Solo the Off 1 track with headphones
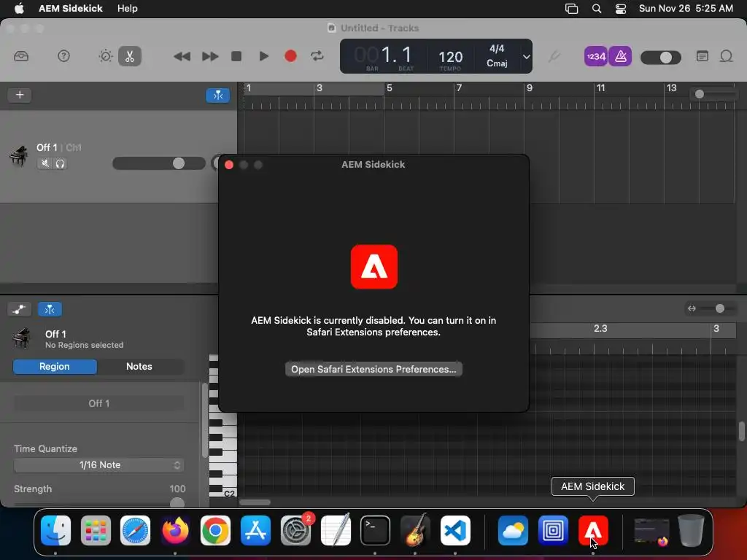Image resolution: width=747 pixels, height=560 pixels. (x=60, y=164)
